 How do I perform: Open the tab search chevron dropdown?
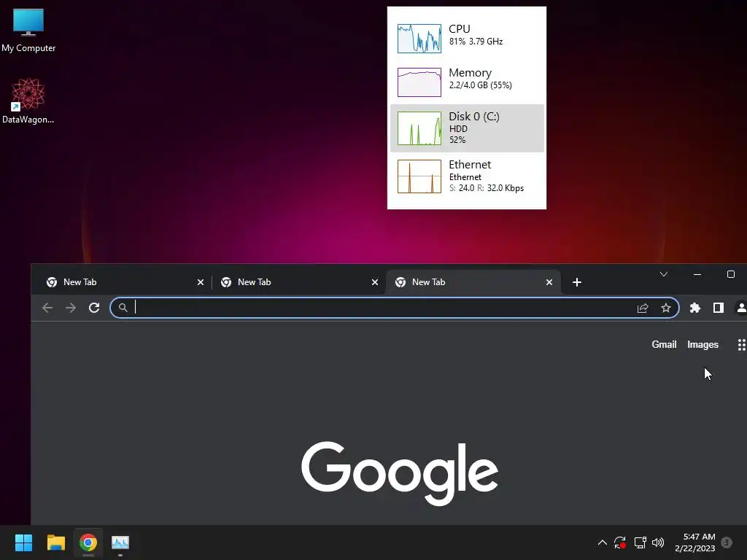click(664, 274)
